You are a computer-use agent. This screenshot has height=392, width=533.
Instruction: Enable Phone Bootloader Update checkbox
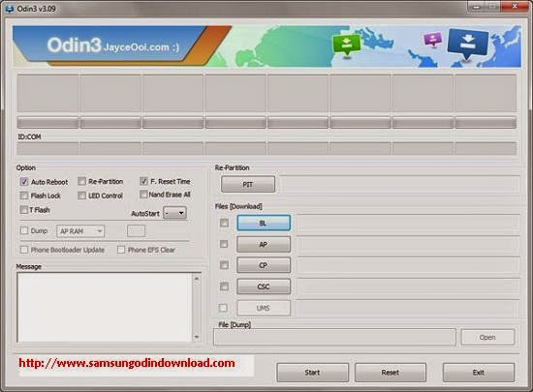(24, 250)
